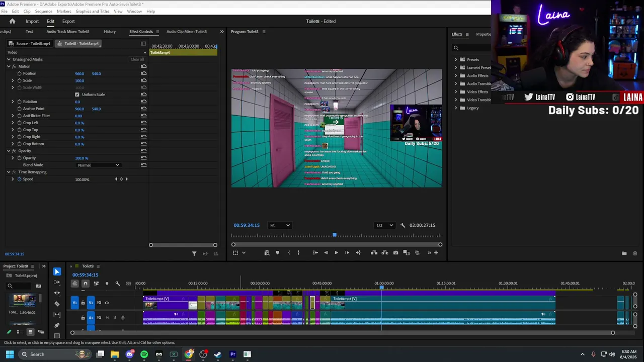Open the 1/2 playback resolution dropdown

click(384, 225)
